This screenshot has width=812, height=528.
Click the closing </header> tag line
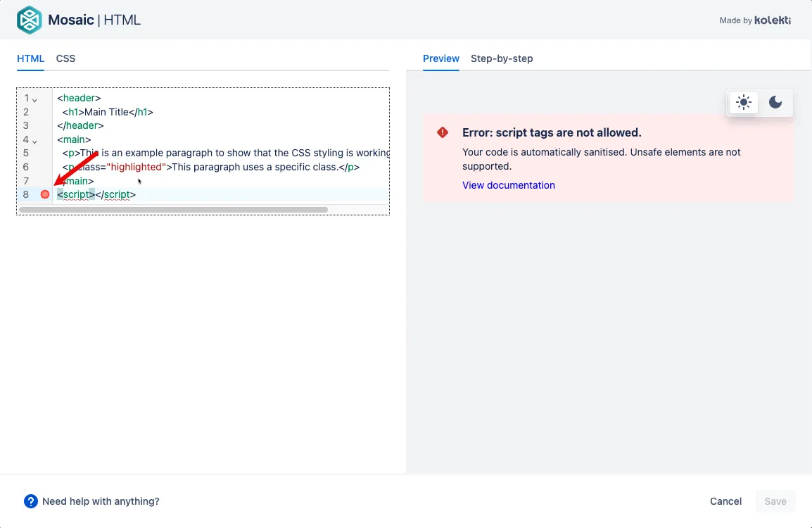[80, 125]
